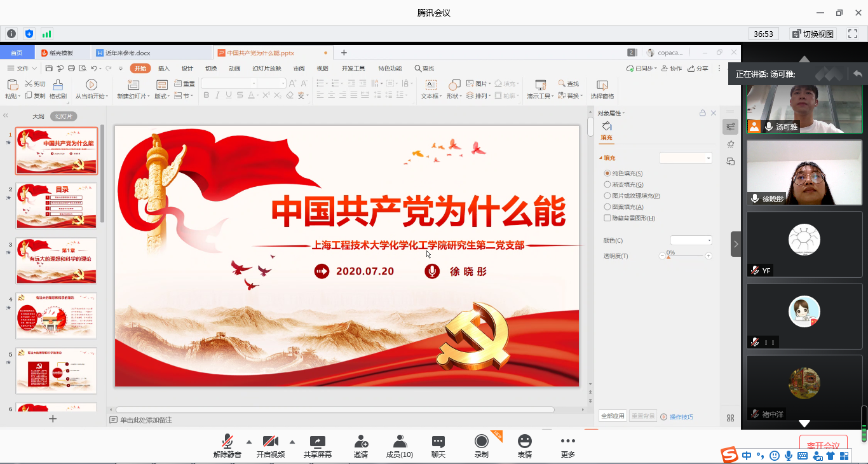This screenshot has width=868, height=464.
Task: Open the members (成员) list
Action: pyautogui.click(x=400, y=446)
